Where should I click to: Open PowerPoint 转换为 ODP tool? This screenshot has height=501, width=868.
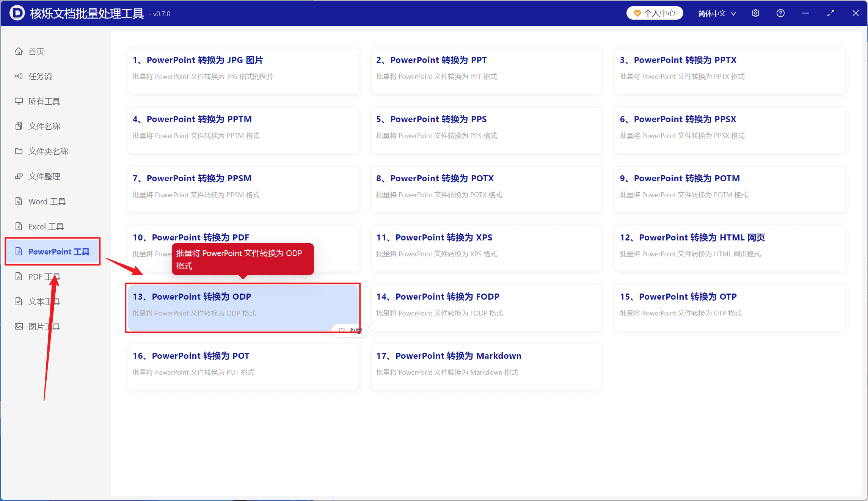click(243, 308)
